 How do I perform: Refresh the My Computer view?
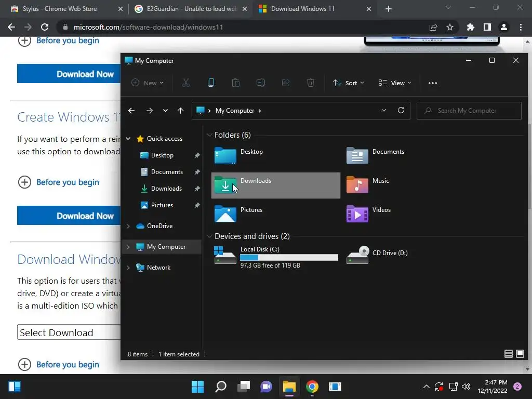[x=401, y=110]
